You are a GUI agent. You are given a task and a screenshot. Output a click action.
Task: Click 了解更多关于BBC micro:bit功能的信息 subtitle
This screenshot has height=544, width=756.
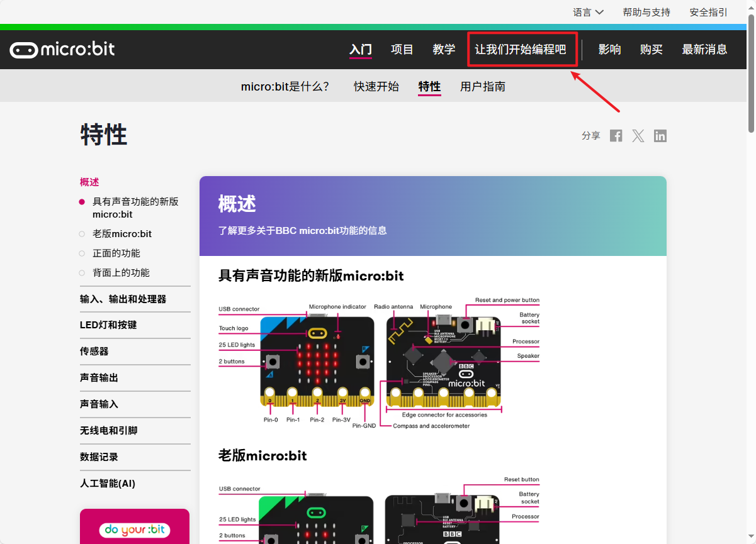[x=303, y=231]
